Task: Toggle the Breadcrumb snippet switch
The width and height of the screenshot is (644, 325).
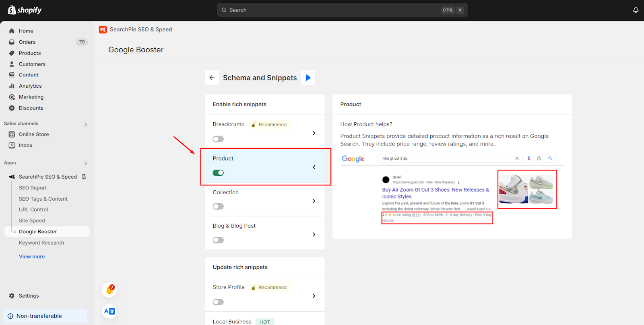Action: click(x=218, y=139)
